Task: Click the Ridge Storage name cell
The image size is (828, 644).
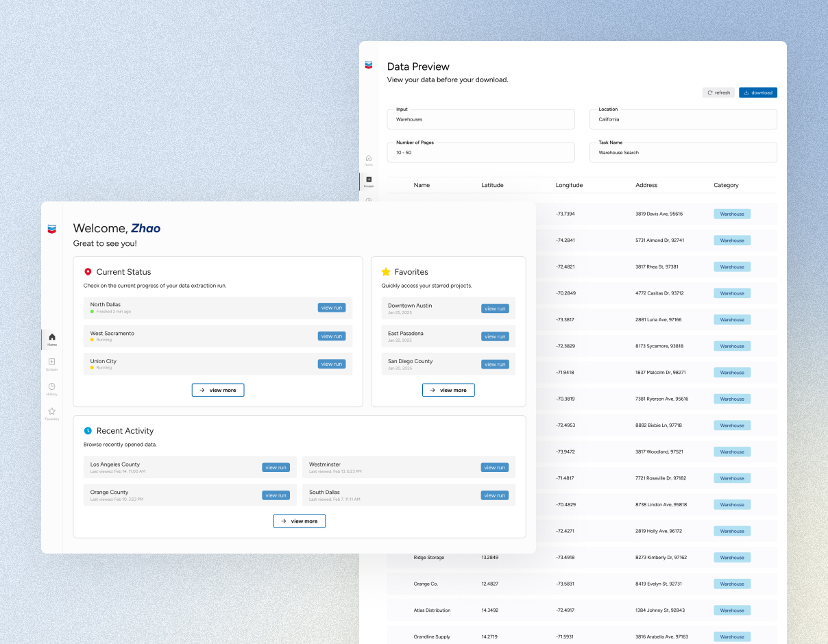Action: click(x=429, y=558)
